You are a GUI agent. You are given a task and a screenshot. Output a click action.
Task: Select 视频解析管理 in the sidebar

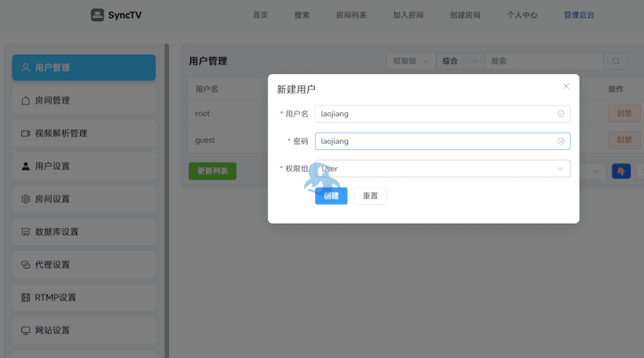point(84,133)
